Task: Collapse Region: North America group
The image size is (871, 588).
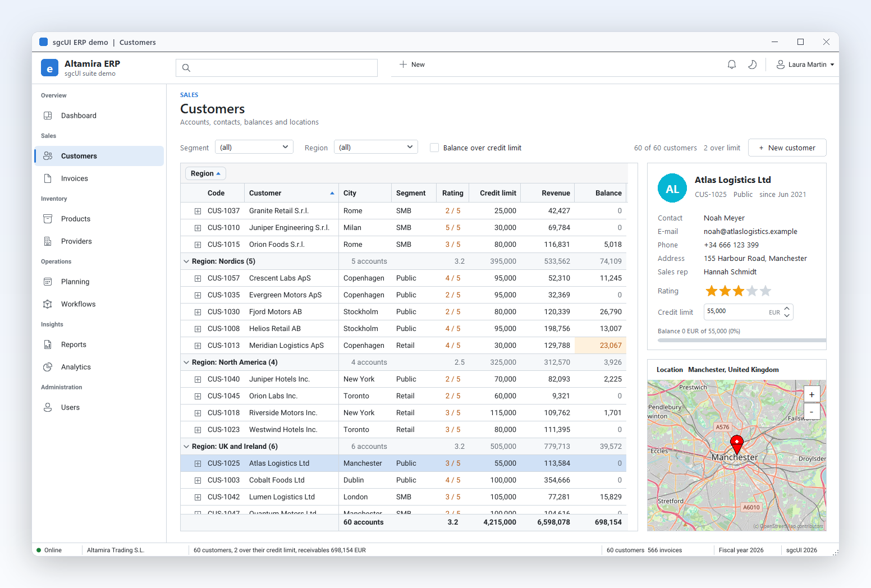Action: (x=186, y=362)
